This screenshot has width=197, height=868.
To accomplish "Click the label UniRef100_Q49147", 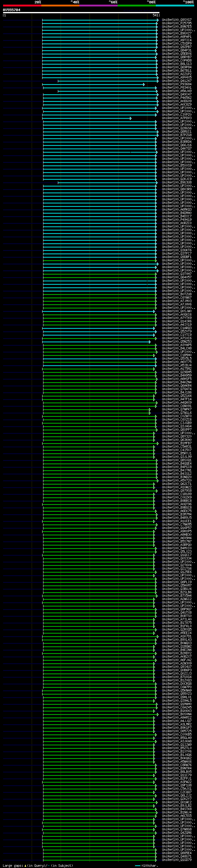I will pos(177,94).
